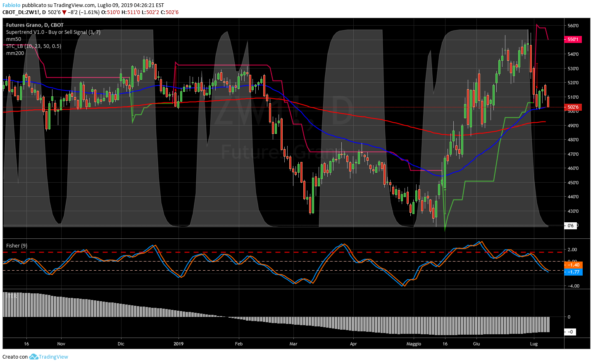This screenshot has width=593, height=364.
Task: Click the 530'0 price axis label
Action: (573, 69)
